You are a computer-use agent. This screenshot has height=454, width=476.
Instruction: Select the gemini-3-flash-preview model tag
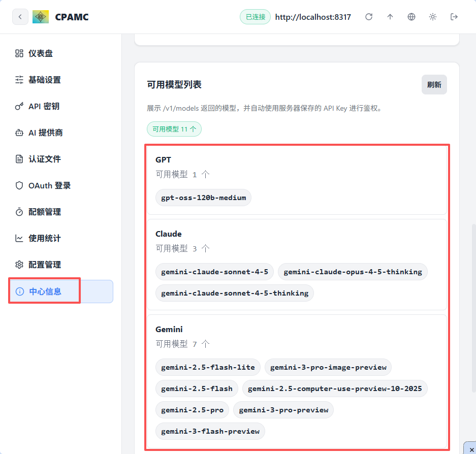coord(210,431)
